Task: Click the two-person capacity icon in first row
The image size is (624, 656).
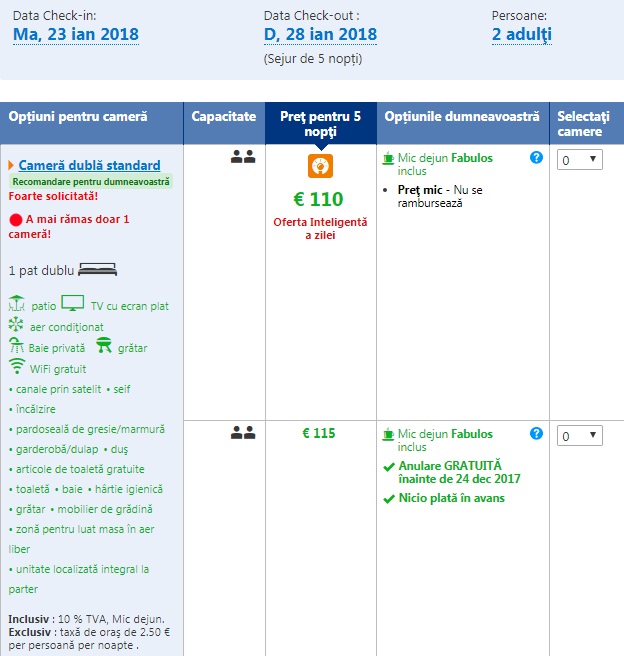Action: click(243, 157)
